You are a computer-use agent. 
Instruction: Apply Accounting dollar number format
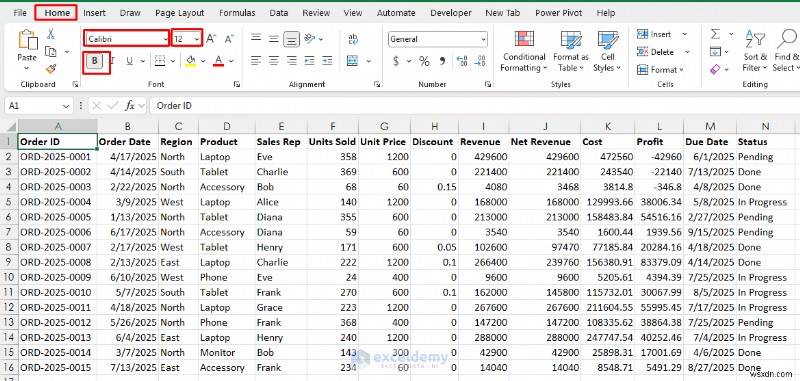point(396,61)
